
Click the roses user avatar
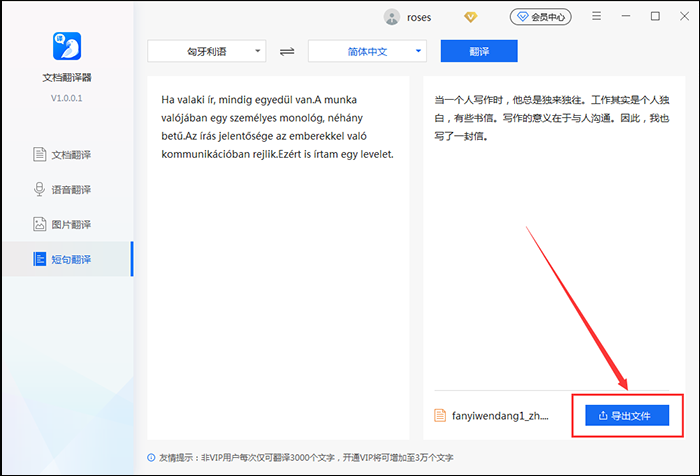click(x=392, y=17)
